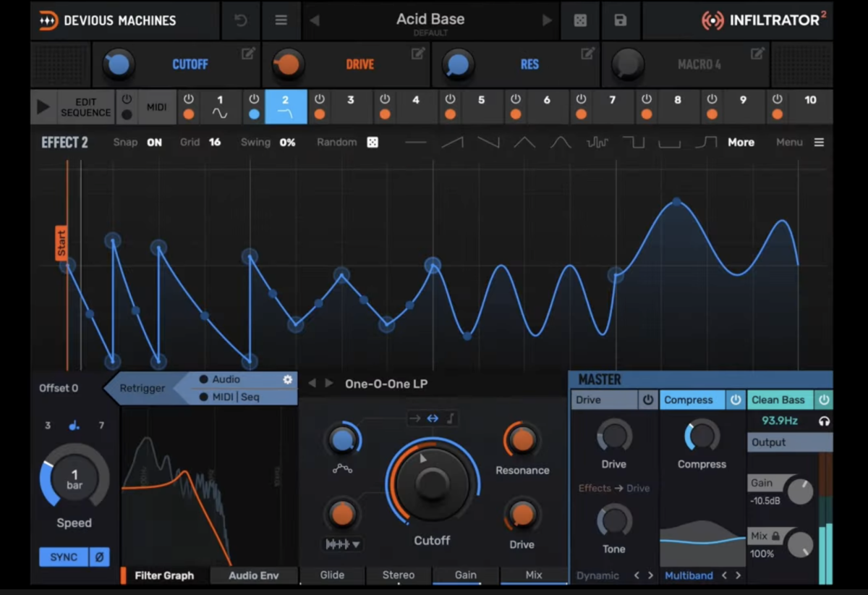This screenshot has height=595, width=868.
Task: Choose the note icon modulation mode
Action: (450, 418)
